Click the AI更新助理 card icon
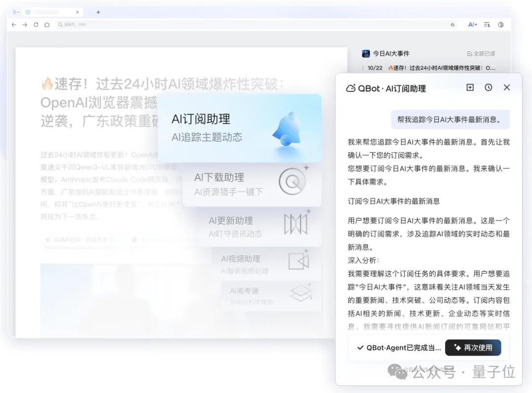Image resolution: width=532 pixels, height=393 pixels. 297,224
